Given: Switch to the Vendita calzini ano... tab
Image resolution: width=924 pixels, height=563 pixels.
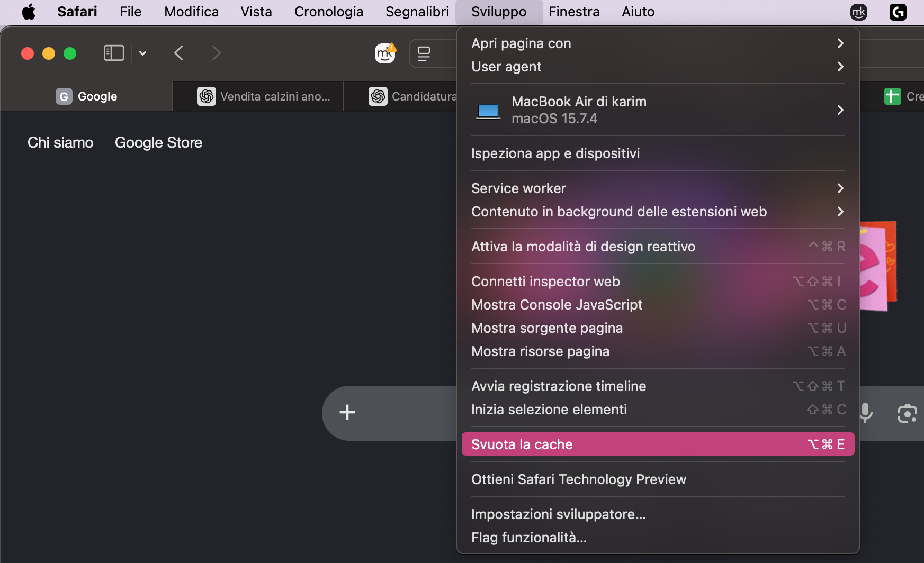Looking at the screenshot, I should (258, 96).
